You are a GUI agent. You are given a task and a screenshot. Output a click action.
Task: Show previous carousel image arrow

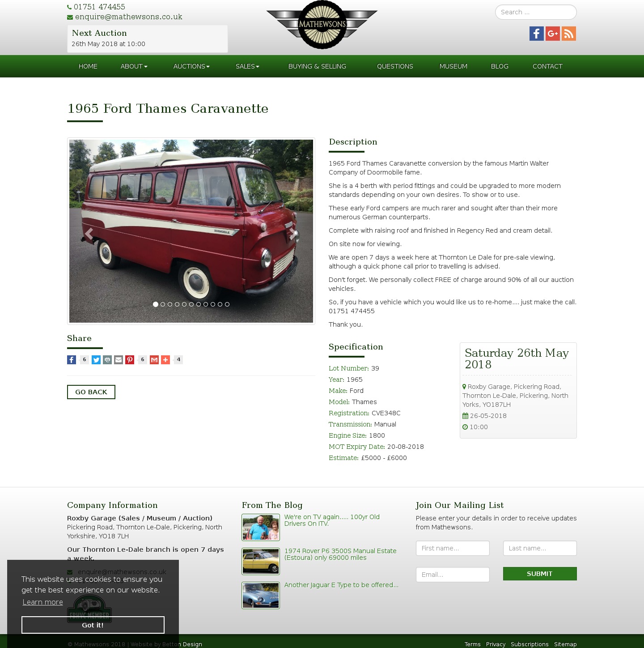(x=89, y=234)
